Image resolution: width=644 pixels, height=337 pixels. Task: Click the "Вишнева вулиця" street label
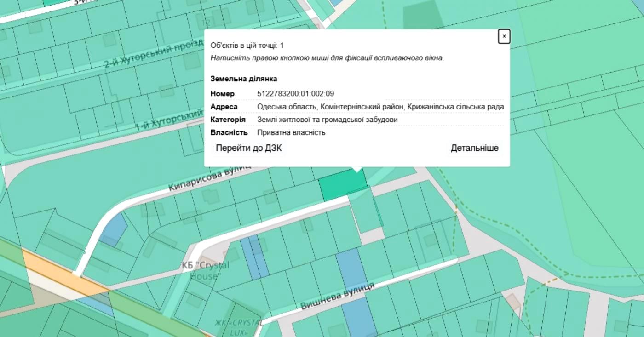(x=337, y=297)
